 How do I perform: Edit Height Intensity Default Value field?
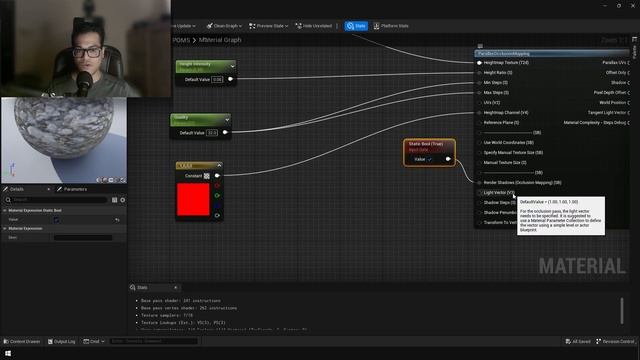point(217,80)
